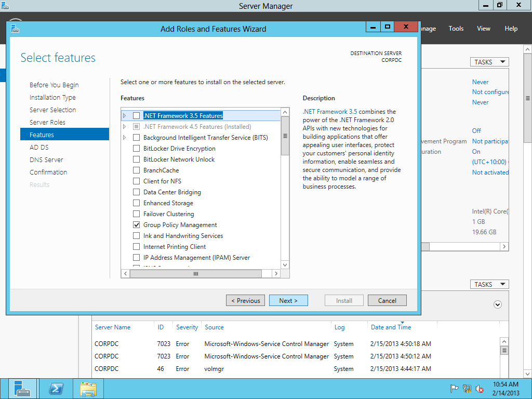Sort events by Server Name column
The image size is (532, 399).
point(113,327)
